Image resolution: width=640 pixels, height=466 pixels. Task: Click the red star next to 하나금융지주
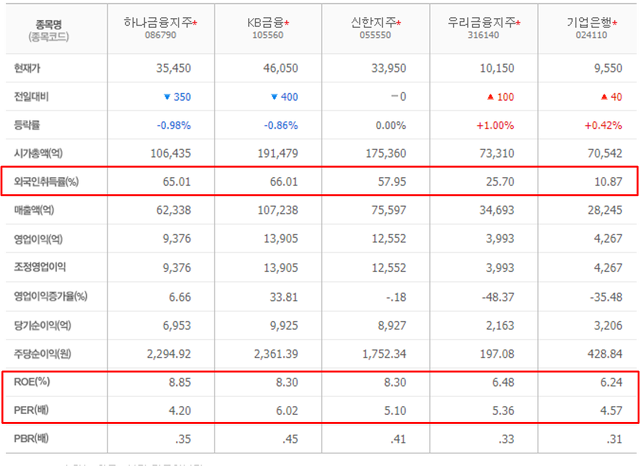(195, 22)
